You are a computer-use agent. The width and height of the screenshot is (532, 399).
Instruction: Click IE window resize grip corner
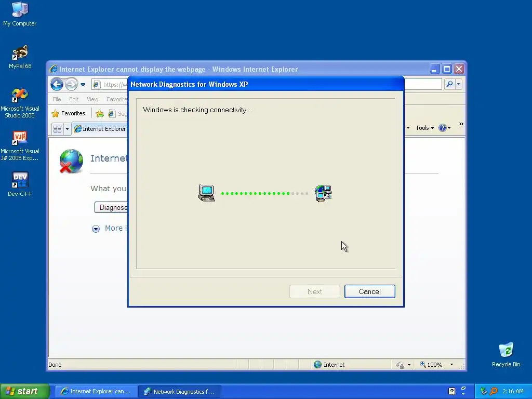pos(462,366)
